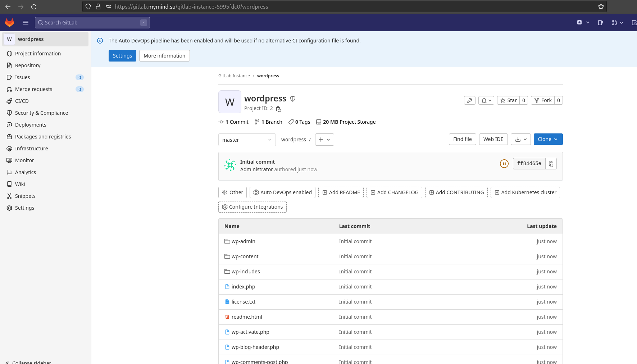Click the Search GitLab input field

coord(92,23)
